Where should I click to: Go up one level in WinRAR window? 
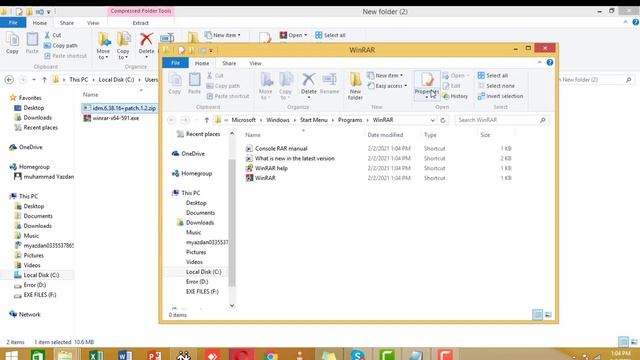(207, 120)
